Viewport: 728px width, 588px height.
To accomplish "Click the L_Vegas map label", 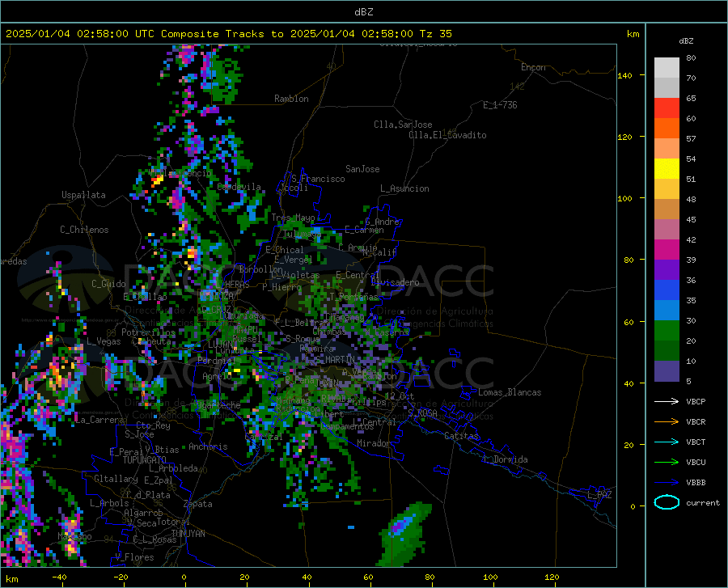I will pyautogui.click(x=104, y=341).
